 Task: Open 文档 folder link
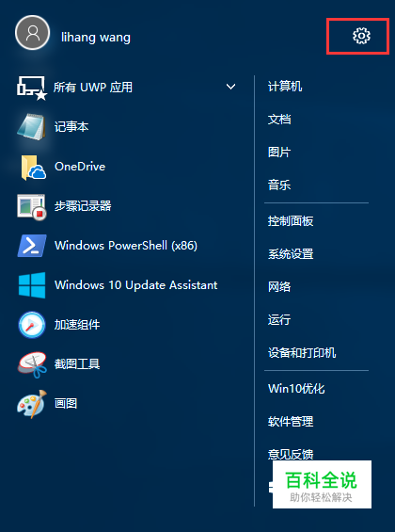(279, 119)
